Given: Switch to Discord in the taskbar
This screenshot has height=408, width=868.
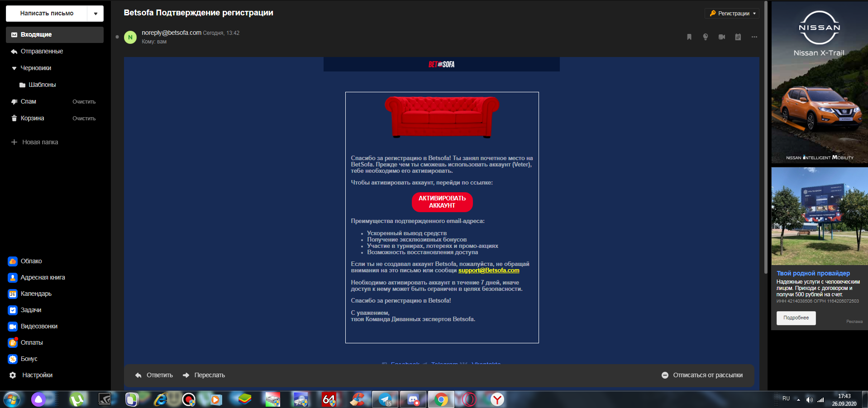Looking at the screenshot, I should [413, 399].
